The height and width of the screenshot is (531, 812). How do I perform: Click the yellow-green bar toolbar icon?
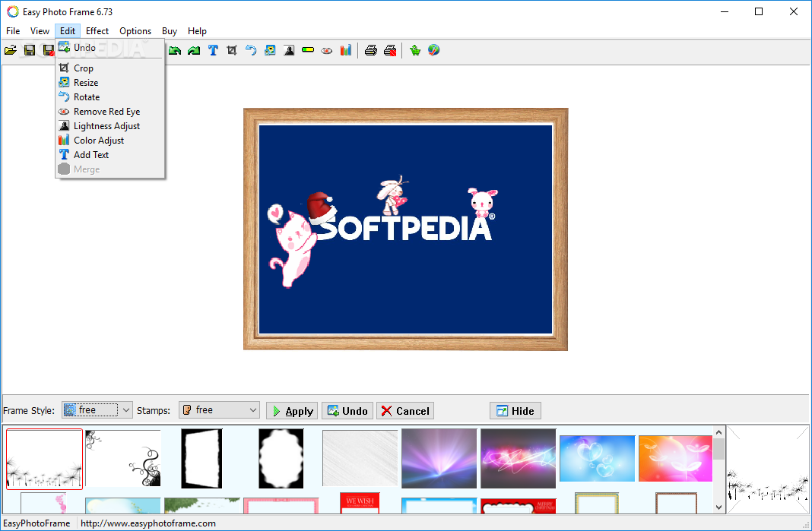[x=308, y=50]
